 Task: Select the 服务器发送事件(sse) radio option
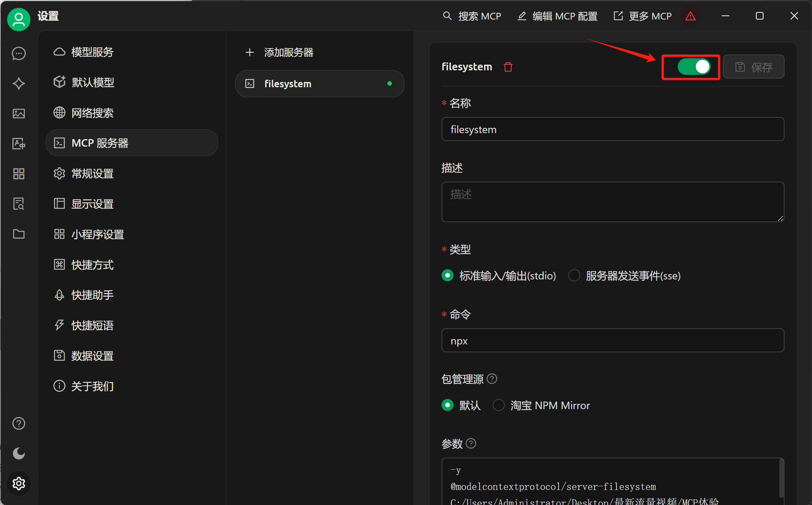(574, 276)
